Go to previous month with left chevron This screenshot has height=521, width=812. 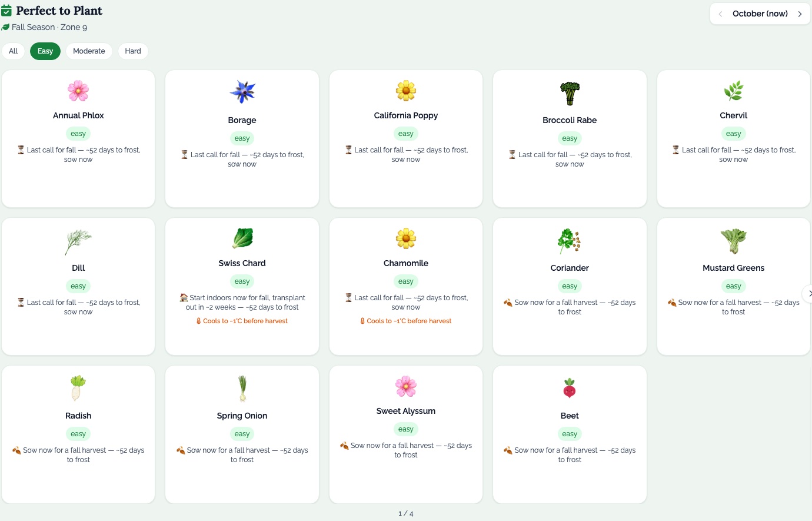point(720,14)
